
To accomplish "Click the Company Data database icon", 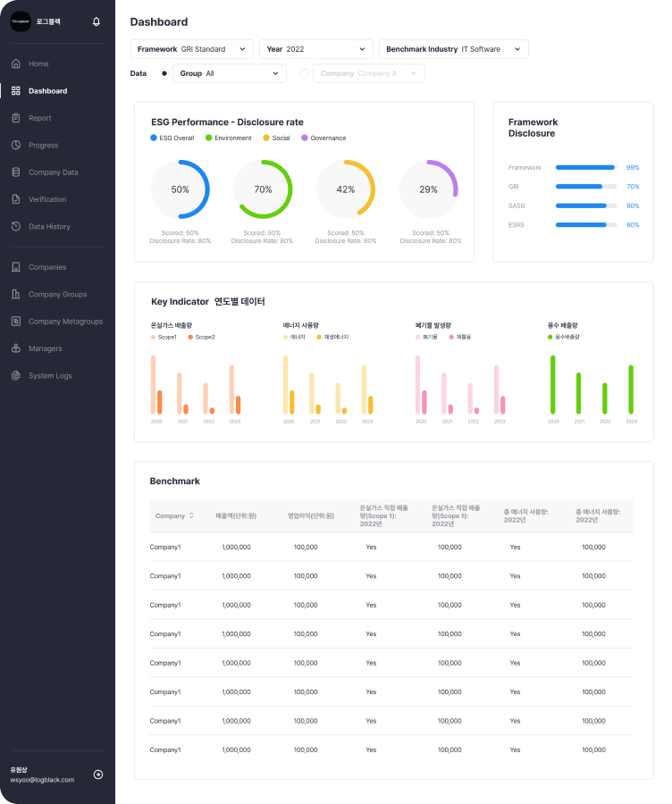I will (16, 172).
